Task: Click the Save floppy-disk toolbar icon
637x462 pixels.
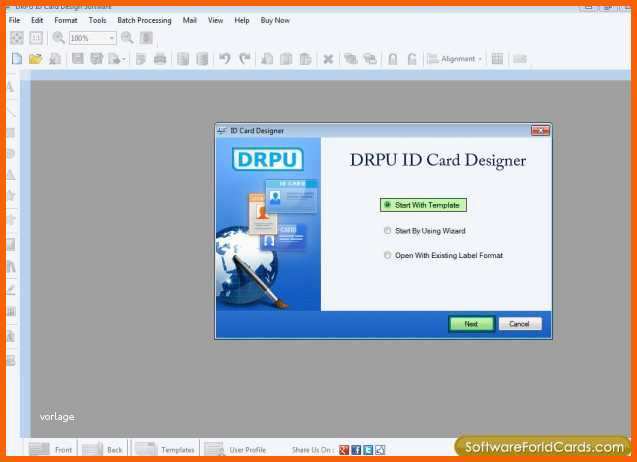Action: pyautogui.click(x=78, y=59)
